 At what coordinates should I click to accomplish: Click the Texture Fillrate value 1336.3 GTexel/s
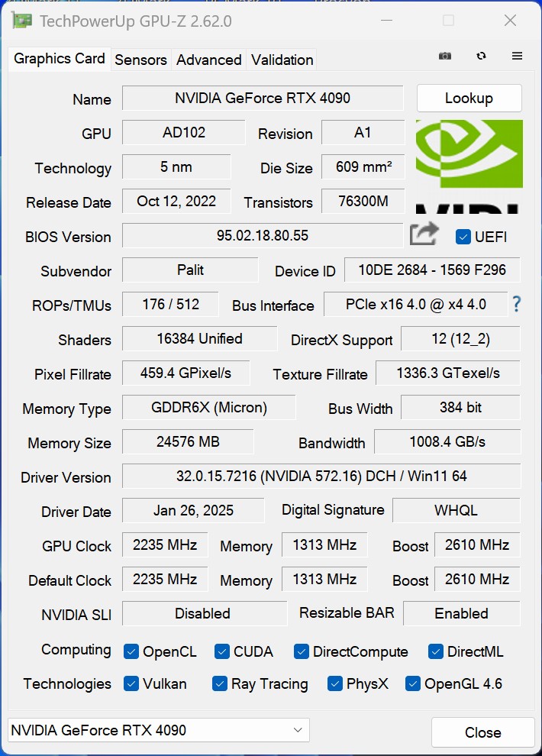pos(448,373)
